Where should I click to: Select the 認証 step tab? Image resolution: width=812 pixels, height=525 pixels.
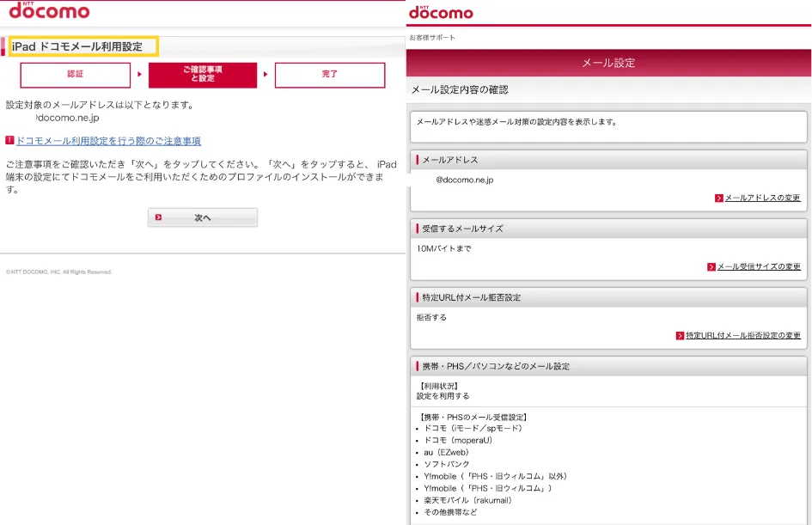(75, 75)
